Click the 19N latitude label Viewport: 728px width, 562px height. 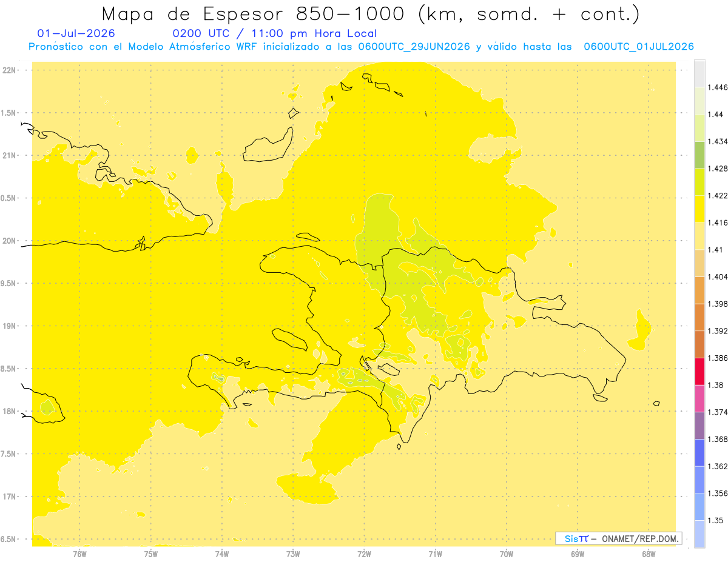coord(9,326)
